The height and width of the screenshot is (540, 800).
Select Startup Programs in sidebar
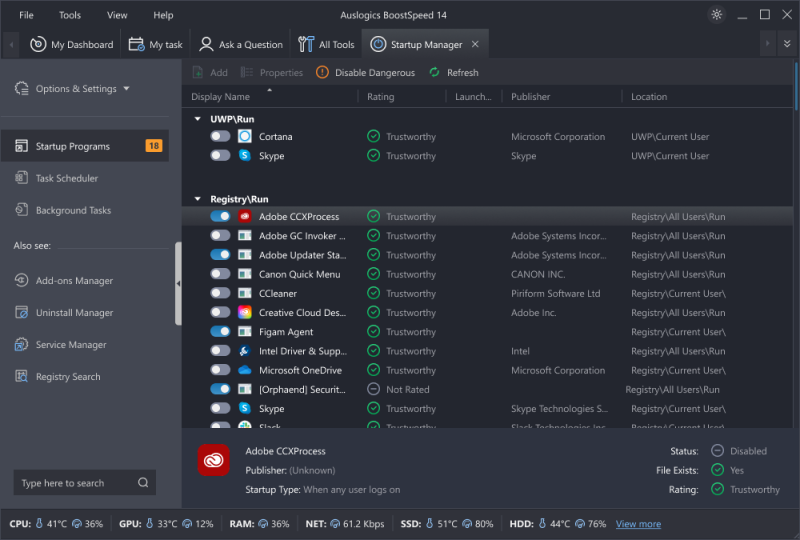[85, 146]
